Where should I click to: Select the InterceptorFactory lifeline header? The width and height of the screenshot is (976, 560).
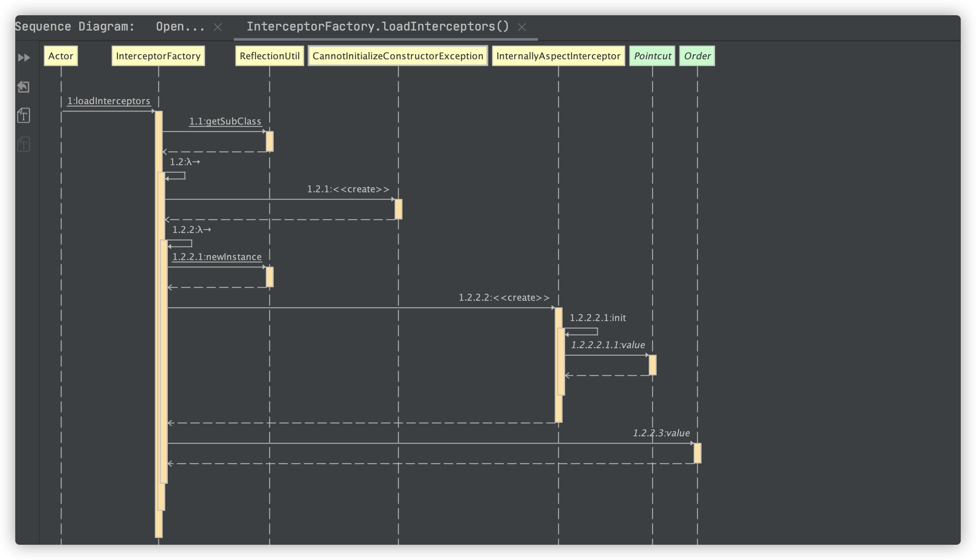coord(159,55)
